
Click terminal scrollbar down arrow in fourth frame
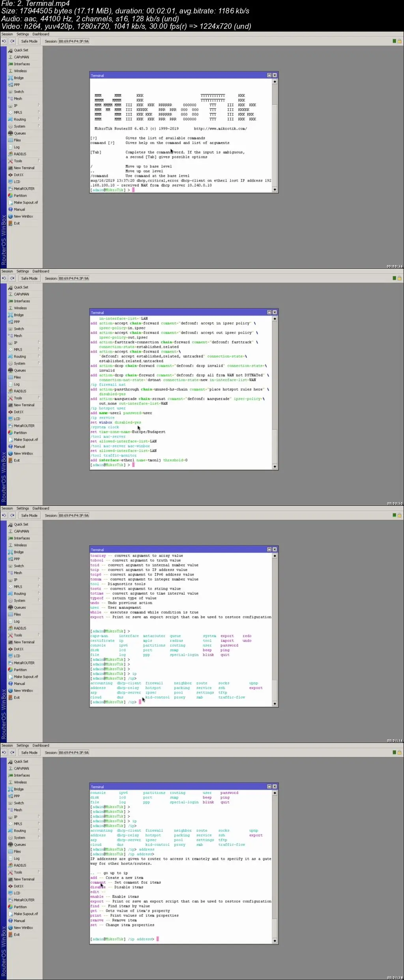click(275, 941)
